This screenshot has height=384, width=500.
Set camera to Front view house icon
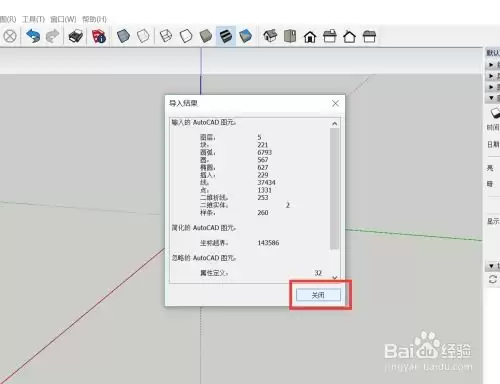(x=310, y=36)
